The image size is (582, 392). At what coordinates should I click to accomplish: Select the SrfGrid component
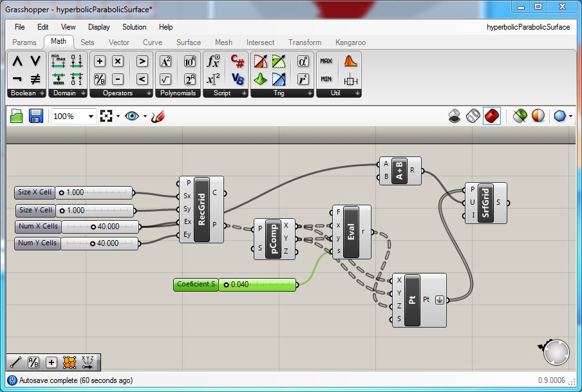[x=485, y=203]
